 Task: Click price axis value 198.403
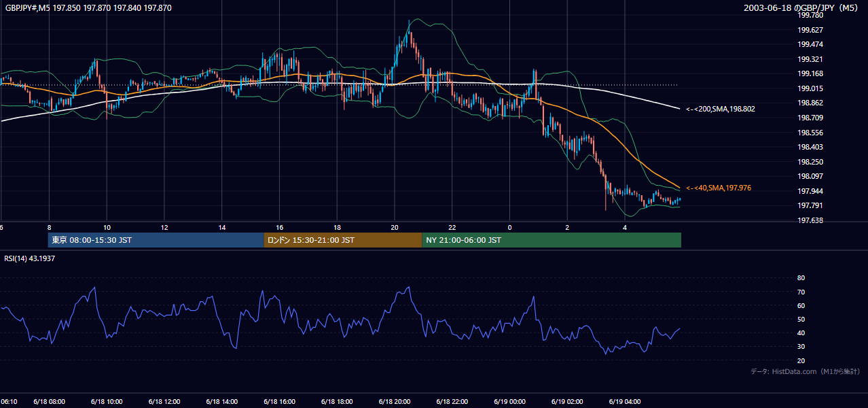click(810, 147)
